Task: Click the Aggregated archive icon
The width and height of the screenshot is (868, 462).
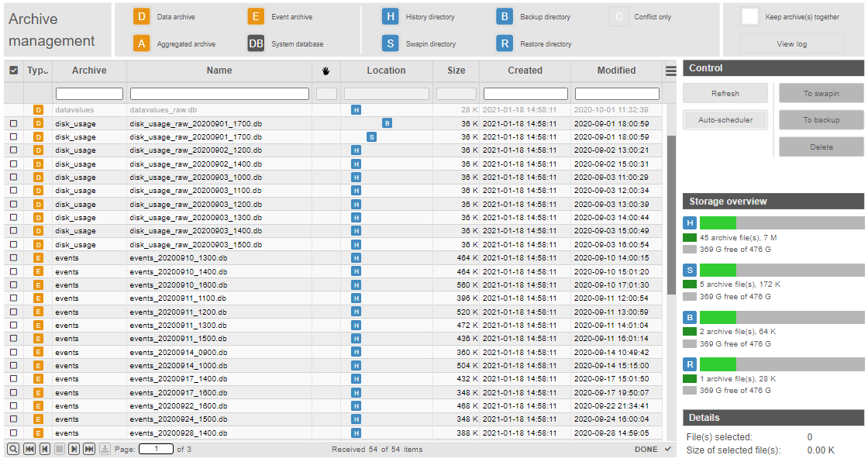Action: 141,44
